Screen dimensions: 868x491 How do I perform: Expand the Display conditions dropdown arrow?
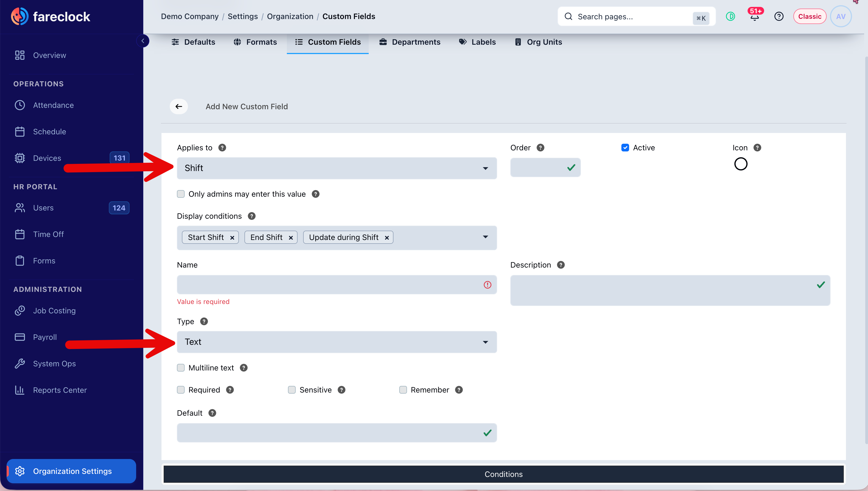(x=485, y=237)
